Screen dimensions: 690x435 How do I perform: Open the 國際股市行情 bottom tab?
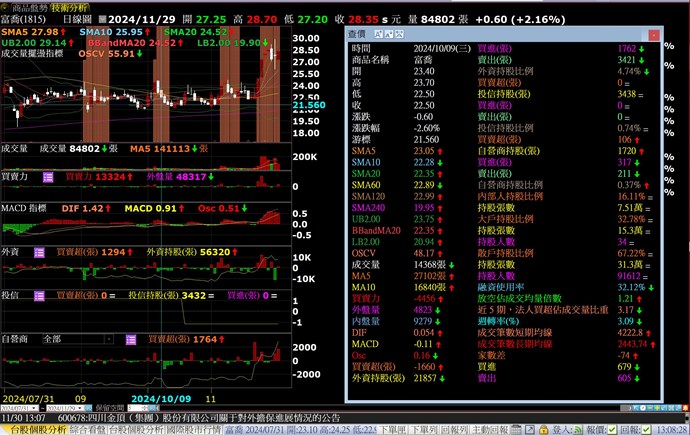[190, 428]
